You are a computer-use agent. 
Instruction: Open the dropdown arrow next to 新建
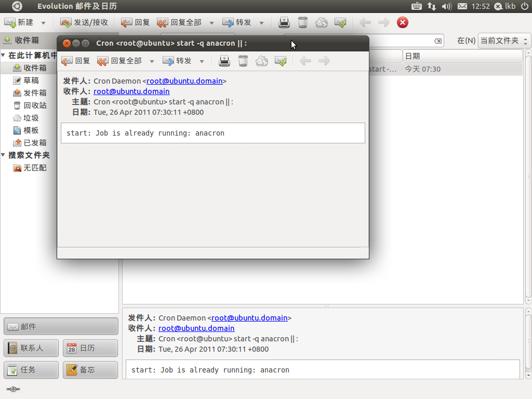43,23
